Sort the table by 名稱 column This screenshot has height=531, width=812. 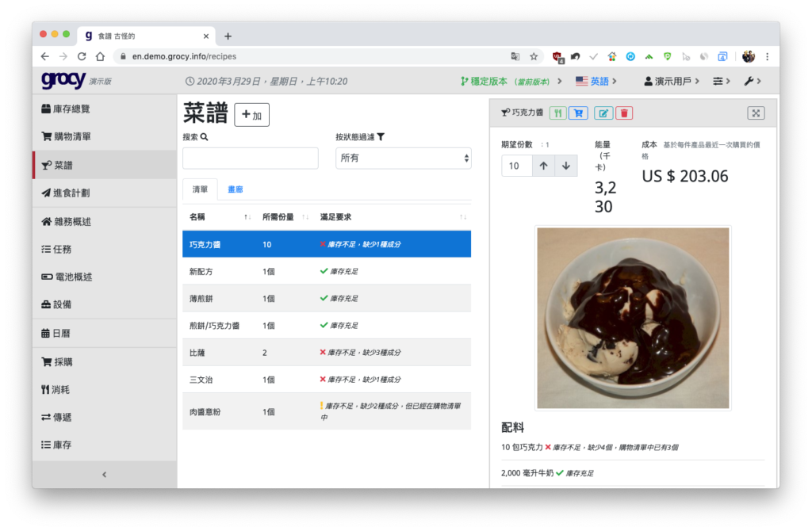[x=219, y=217]
